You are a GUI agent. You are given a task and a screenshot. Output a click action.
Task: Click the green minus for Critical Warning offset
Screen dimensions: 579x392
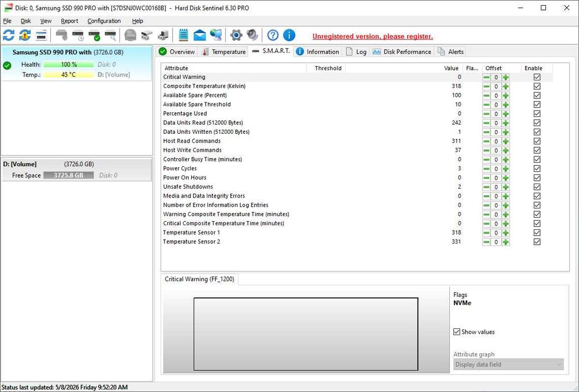click(x=487, y=77)
